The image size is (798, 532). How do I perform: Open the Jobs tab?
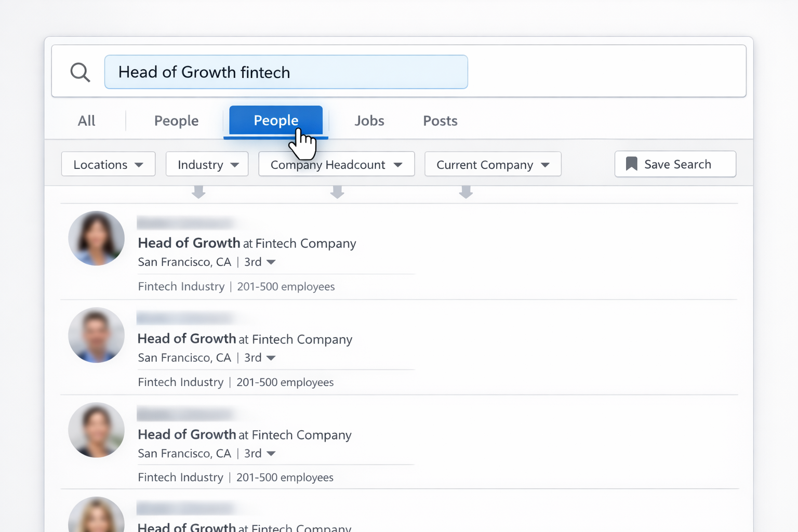pos(369,121)
